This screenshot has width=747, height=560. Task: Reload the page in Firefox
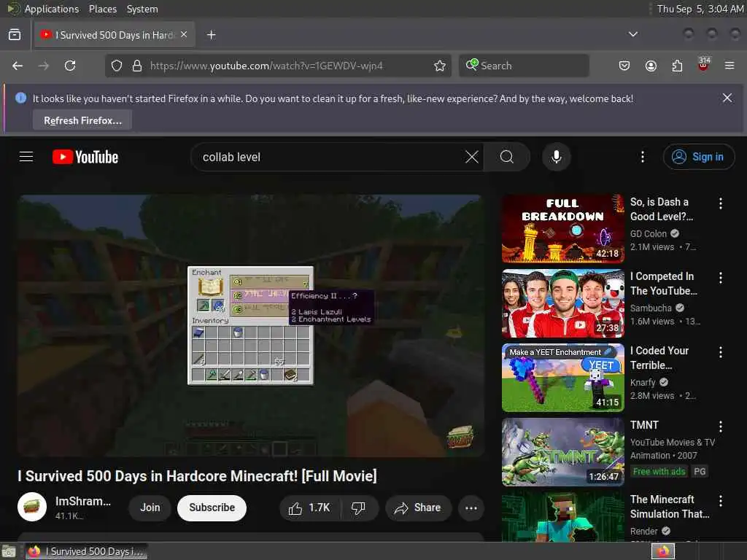70,66
